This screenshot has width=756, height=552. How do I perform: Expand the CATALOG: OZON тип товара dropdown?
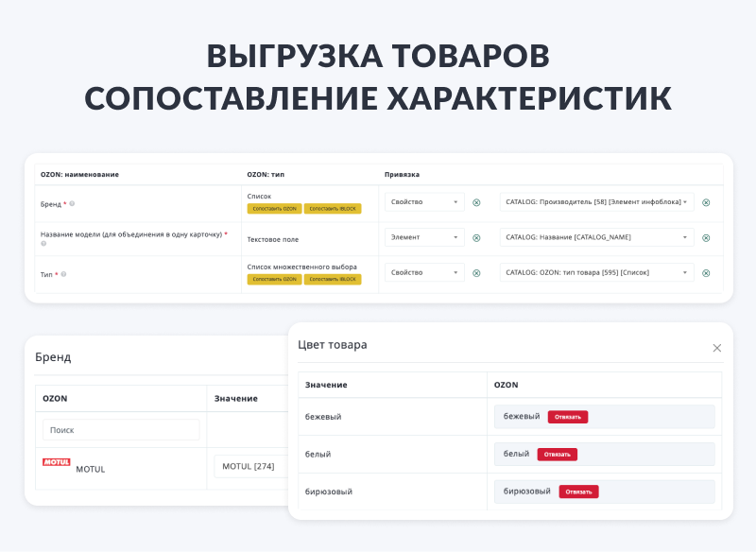(x=596, y=272)
